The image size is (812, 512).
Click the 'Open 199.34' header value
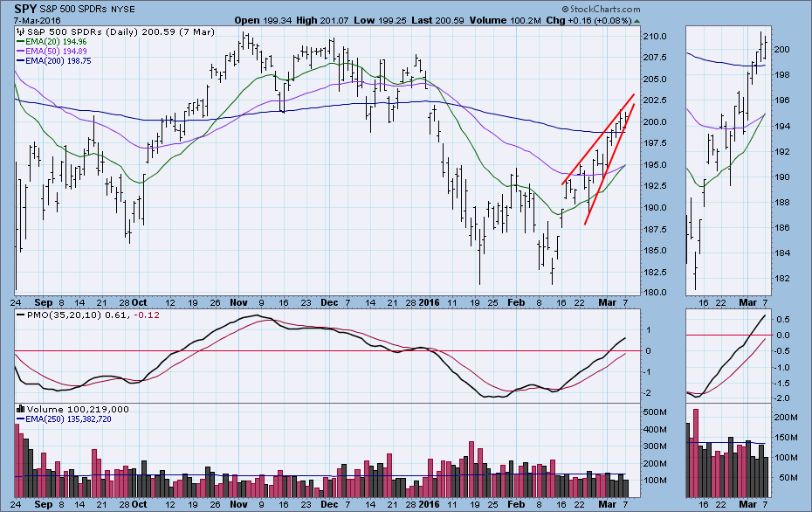click(263, 21)
